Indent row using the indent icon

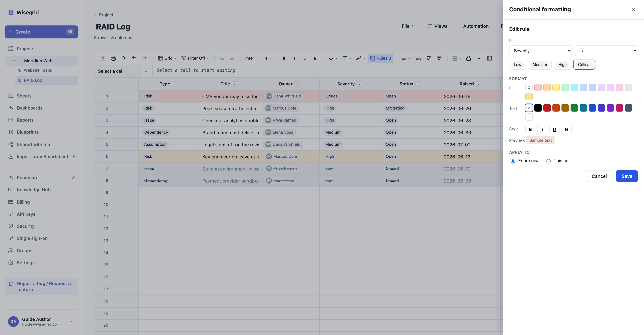tap(222, 58)
